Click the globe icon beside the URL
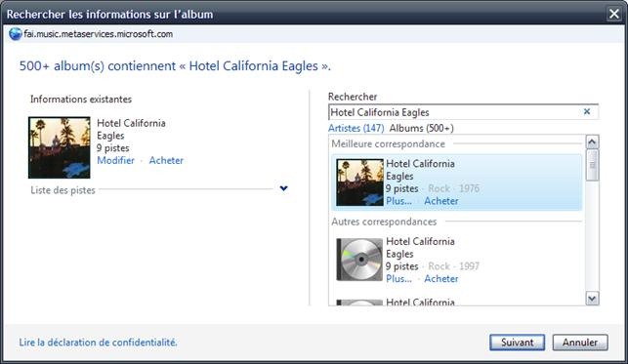The width and height of the screenshot is (628, 364). point(16,34)
